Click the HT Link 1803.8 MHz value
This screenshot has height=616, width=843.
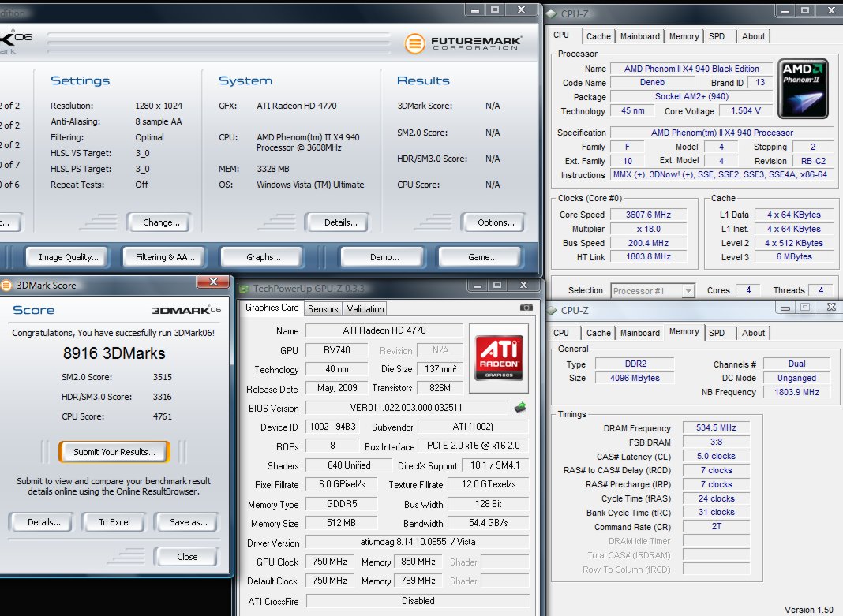[x=648, y=256]
